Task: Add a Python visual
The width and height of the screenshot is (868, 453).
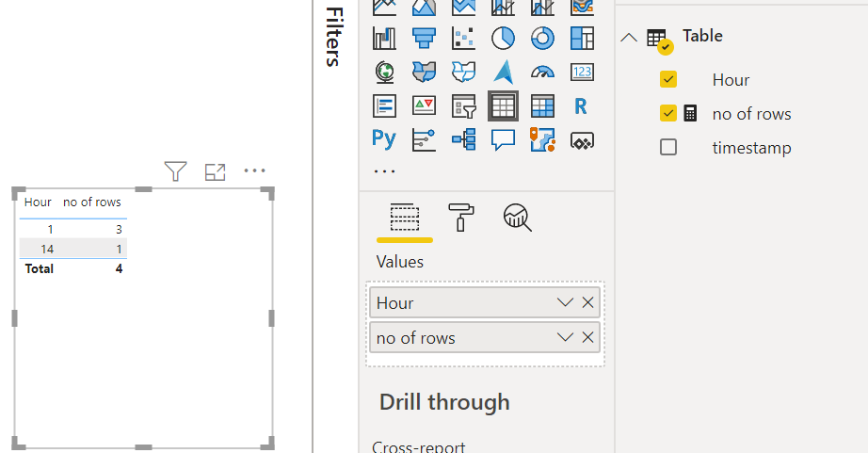Action: pyautogui.click(x=384, y=139)
